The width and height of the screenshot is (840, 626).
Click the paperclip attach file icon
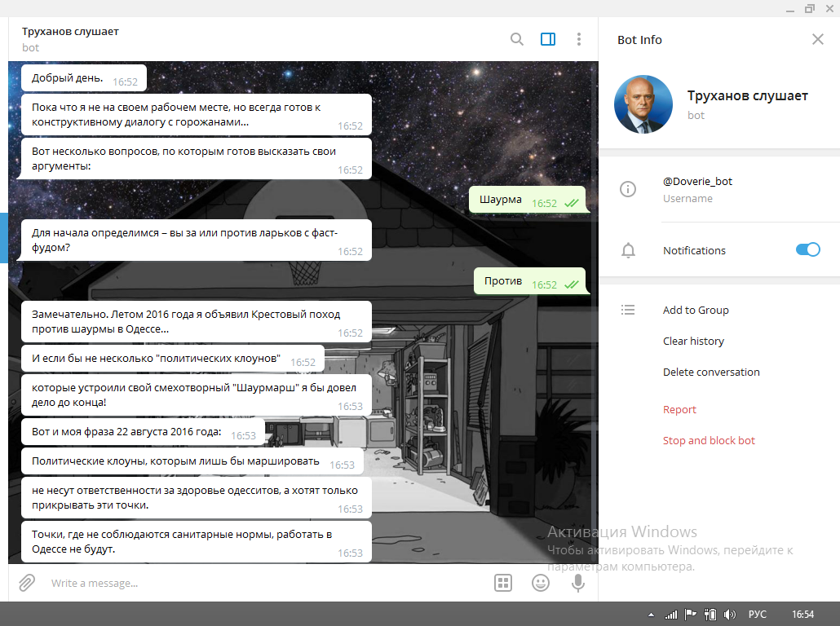[27, 583]
